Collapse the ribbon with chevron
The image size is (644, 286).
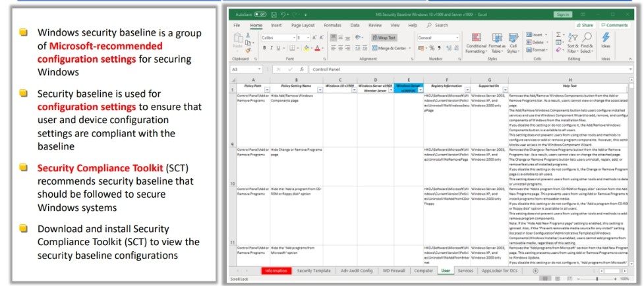(630, 59)
